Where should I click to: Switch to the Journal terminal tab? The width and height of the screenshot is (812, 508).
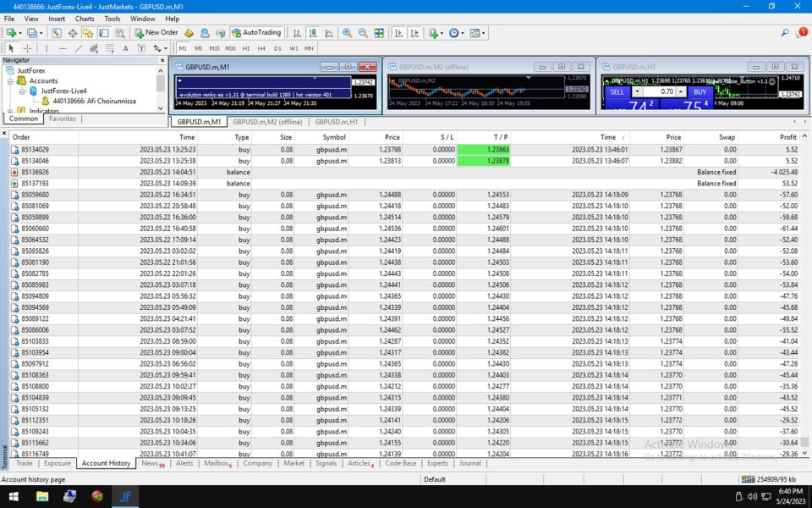pyautogui.click(x=469, y=463)
